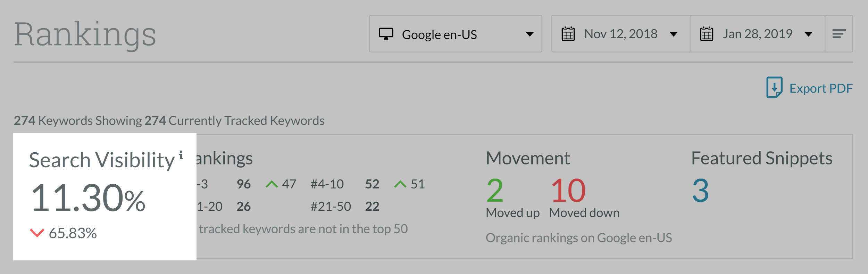Select the #21-50 ranking bucket value 22
This screenshot has height=274, width=868.
(x=372, y=206)
